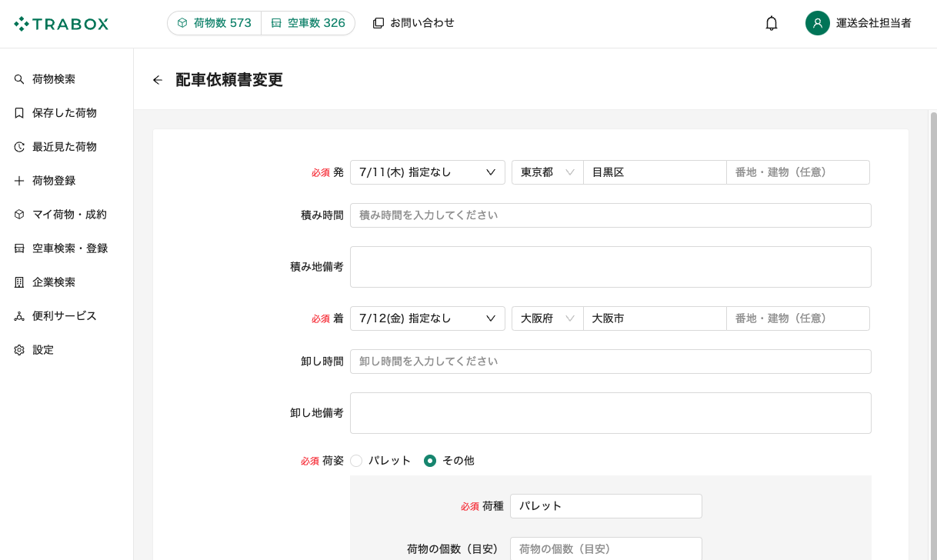Image resolution: width=937 pixels, height=560 pixels.
Task: Open the 東京都 prefecture dropdown
Action: (548, 172)
